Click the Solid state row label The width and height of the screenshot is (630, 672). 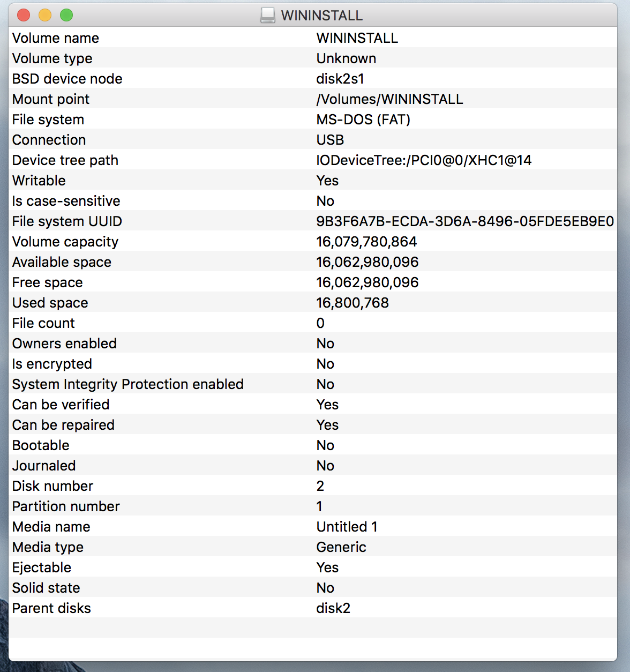(x=46, y=588)
